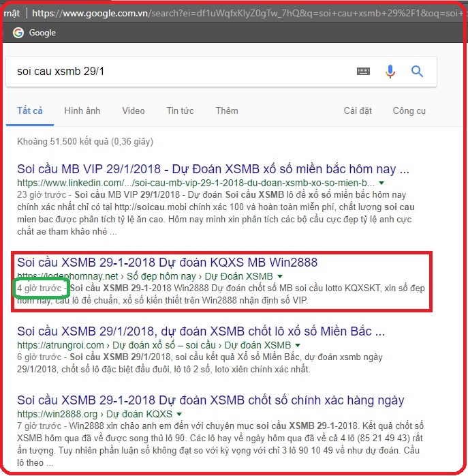Expand dropdown arrow beside lodephomnay.net result URL
Viewport: 468px width, 476px height.
[x=280, y=276]
